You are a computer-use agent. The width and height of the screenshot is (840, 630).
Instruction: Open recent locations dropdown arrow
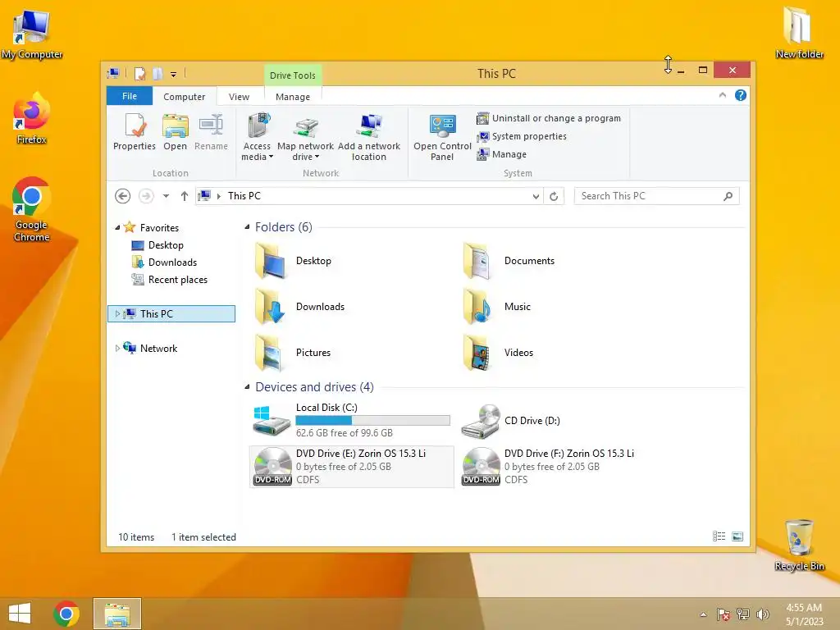pyautogui.click(x=166, y=196)
